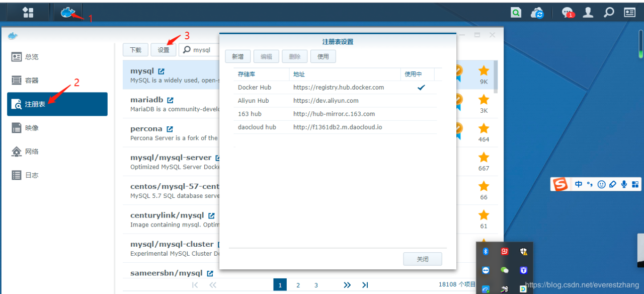The width and height of the screenshot is (644, 294).
Task: Click the 地址 column header
Action: 345,74
